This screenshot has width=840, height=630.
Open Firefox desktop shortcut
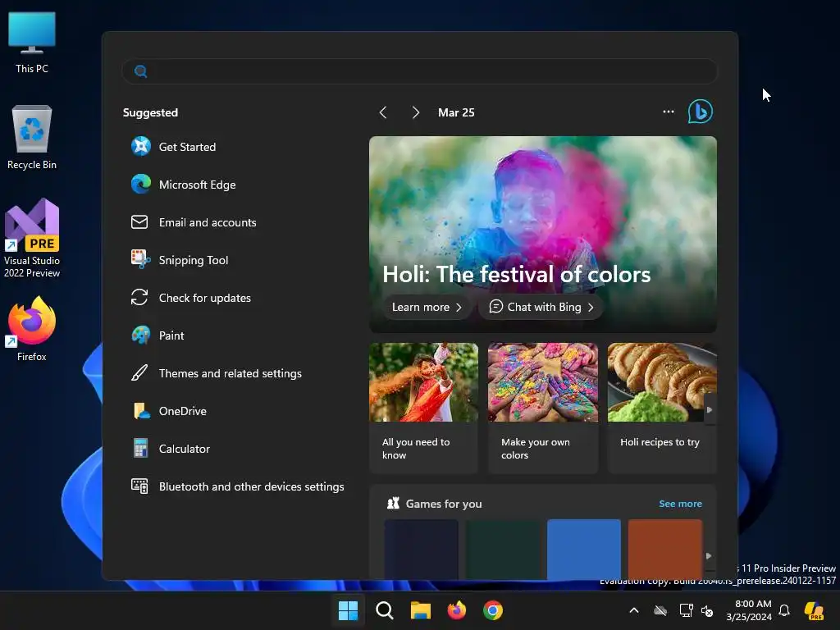32,329
